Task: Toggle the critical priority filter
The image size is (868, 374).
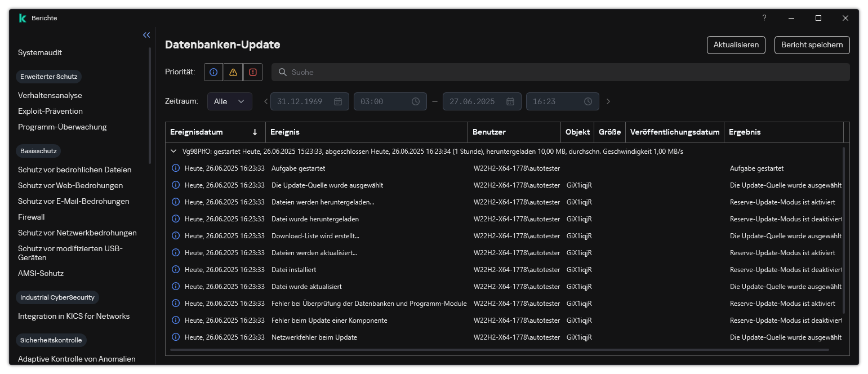Action: point(253,72)
